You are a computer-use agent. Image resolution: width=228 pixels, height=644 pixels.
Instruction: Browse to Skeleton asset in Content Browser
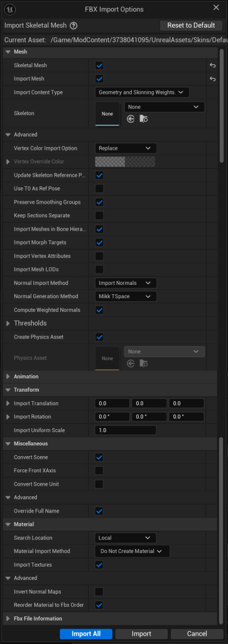click(x=143, y=119)
